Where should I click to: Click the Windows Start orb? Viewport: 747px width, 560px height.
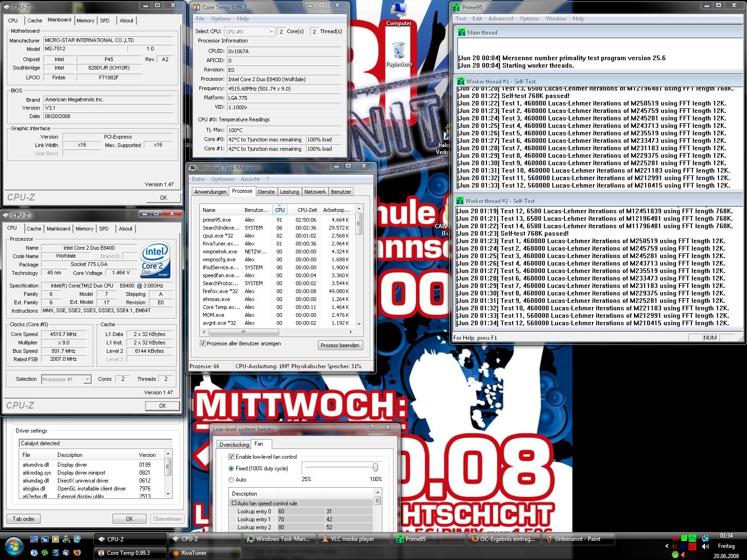click(14, 545)
